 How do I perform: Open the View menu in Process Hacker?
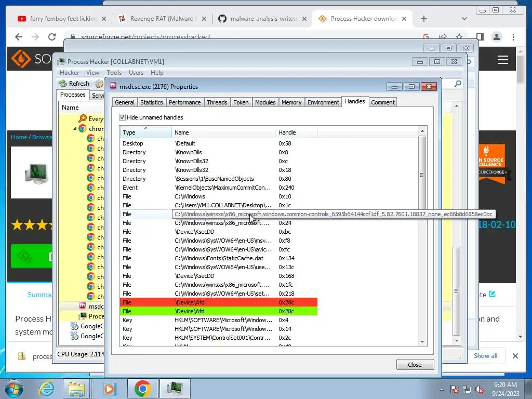(x=92, y=73)
